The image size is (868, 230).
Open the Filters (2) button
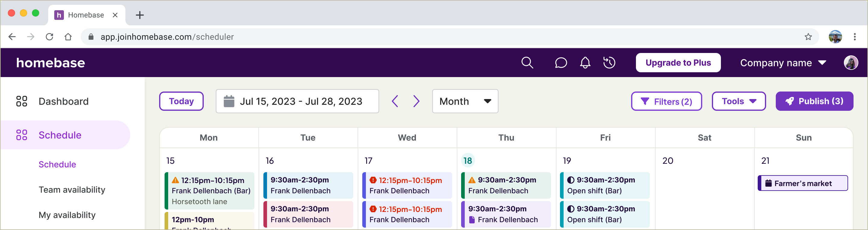pyautogui.click(x=666, y=101)
